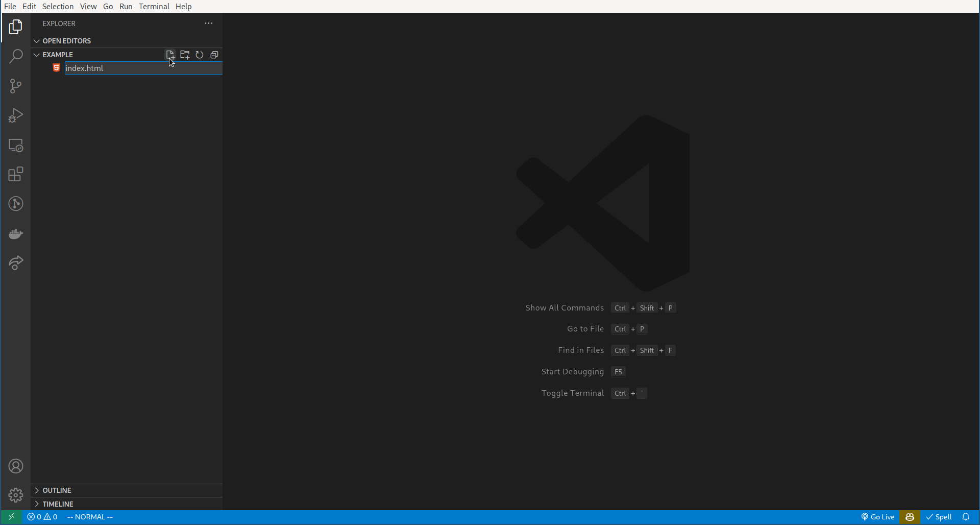Screen dimensions: 980x525
Task: Open Explorer's more actions menu
Action: pos(208,23)
